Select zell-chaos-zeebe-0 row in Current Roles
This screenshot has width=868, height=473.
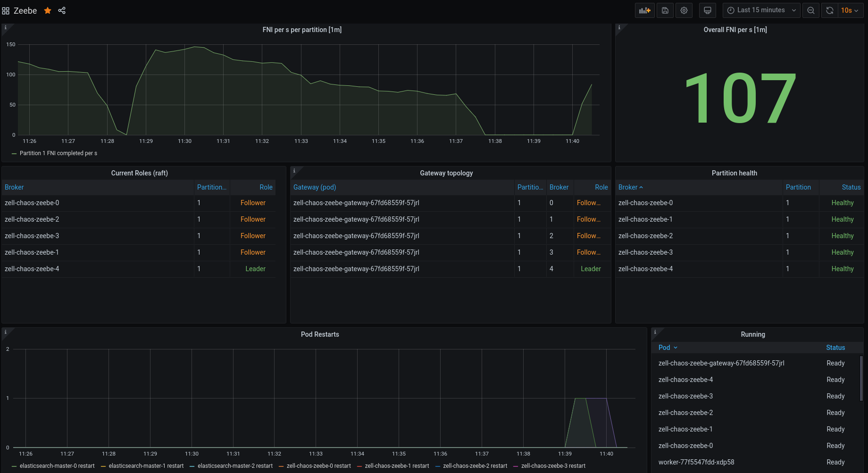tap(32, 203)
